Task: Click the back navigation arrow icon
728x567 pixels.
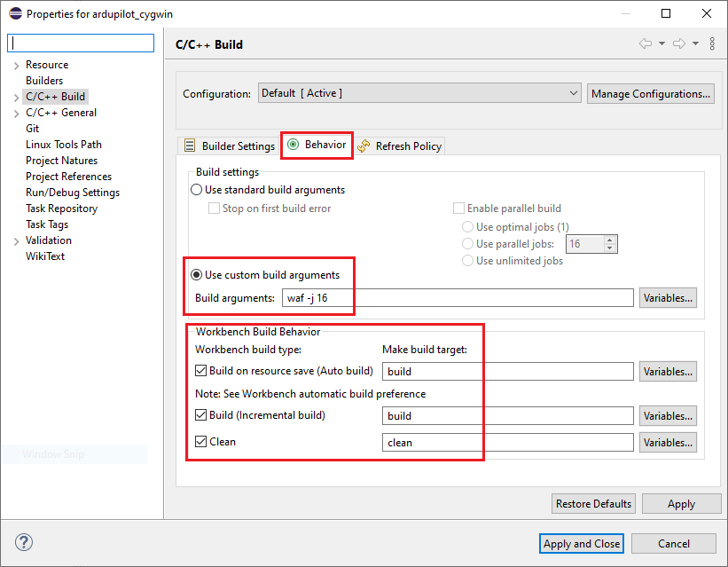Action: coord(646,44)
